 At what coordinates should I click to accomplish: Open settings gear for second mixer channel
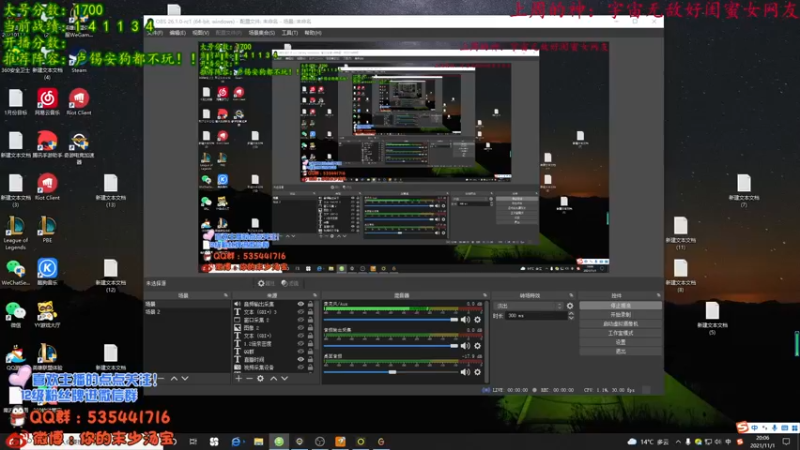pos(478,346)
